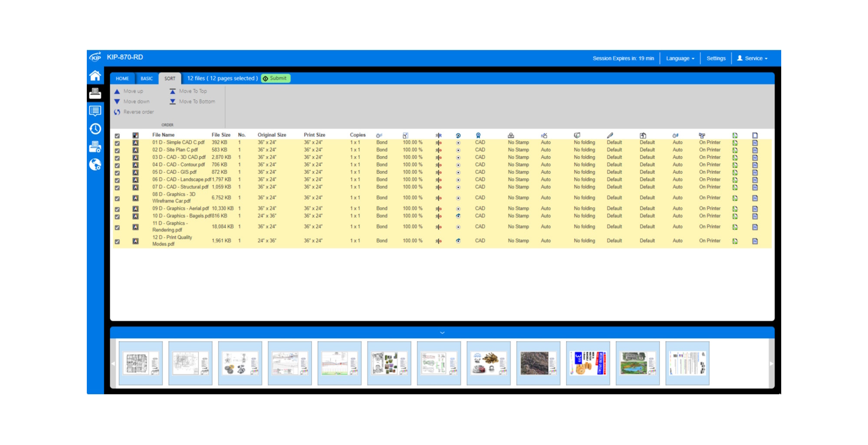Uncheck the 08 D - Graphics - 3D Wireframe Car checkbox
868x445 pixels.
click(117, 198)
